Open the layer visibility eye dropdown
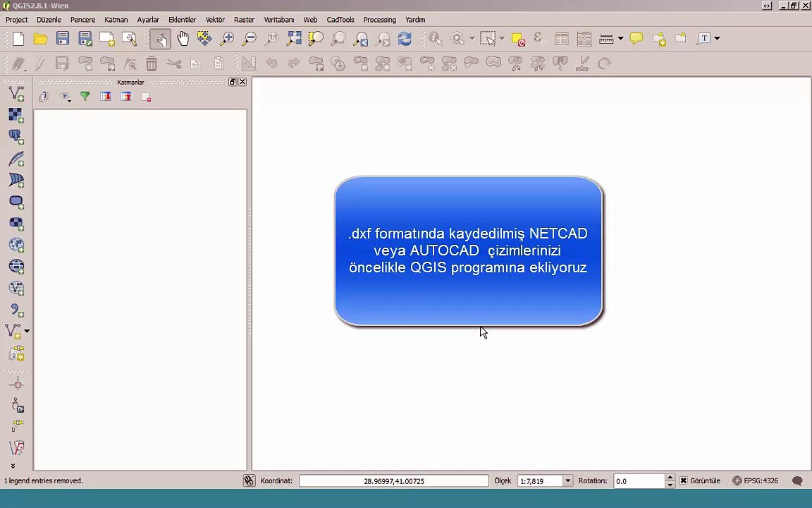 click(x=66, y=97)
